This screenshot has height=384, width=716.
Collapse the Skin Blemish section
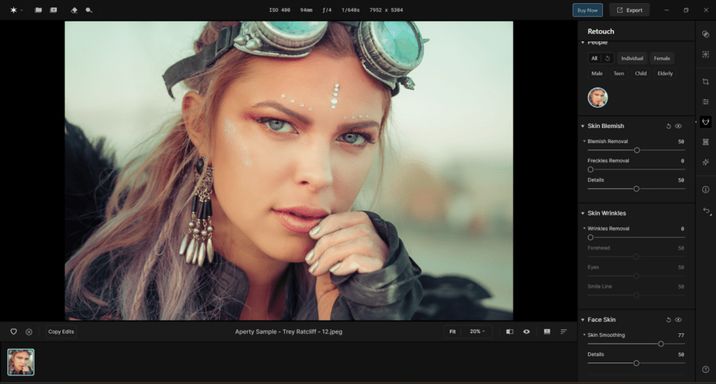[x=583, y=126]
